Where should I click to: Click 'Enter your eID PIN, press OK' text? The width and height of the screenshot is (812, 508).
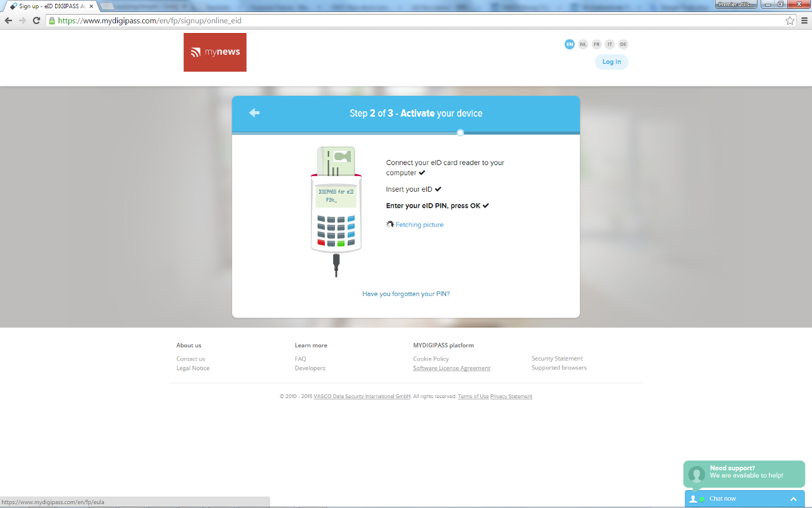click(x=433, y=206)
